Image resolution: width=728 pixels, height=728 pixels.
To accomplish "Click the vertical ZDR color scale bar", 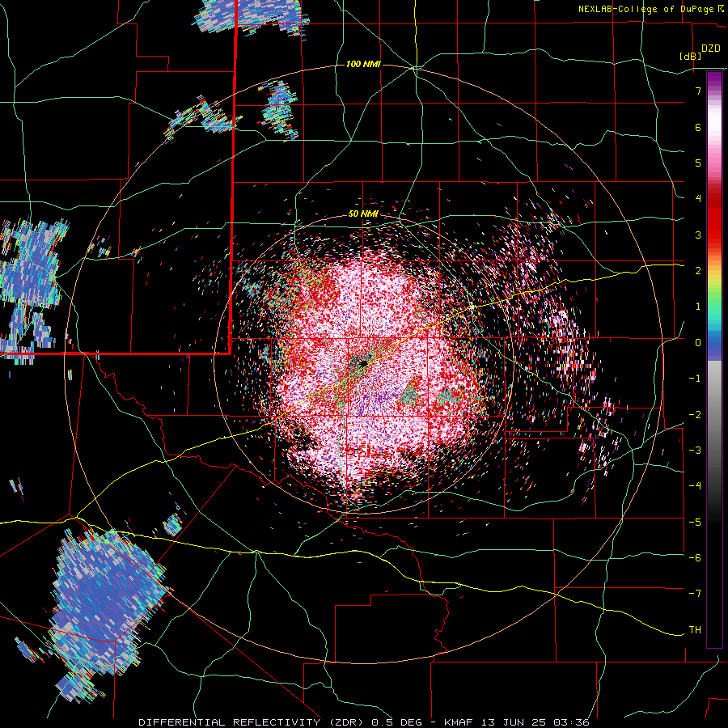I will (714, 359).
